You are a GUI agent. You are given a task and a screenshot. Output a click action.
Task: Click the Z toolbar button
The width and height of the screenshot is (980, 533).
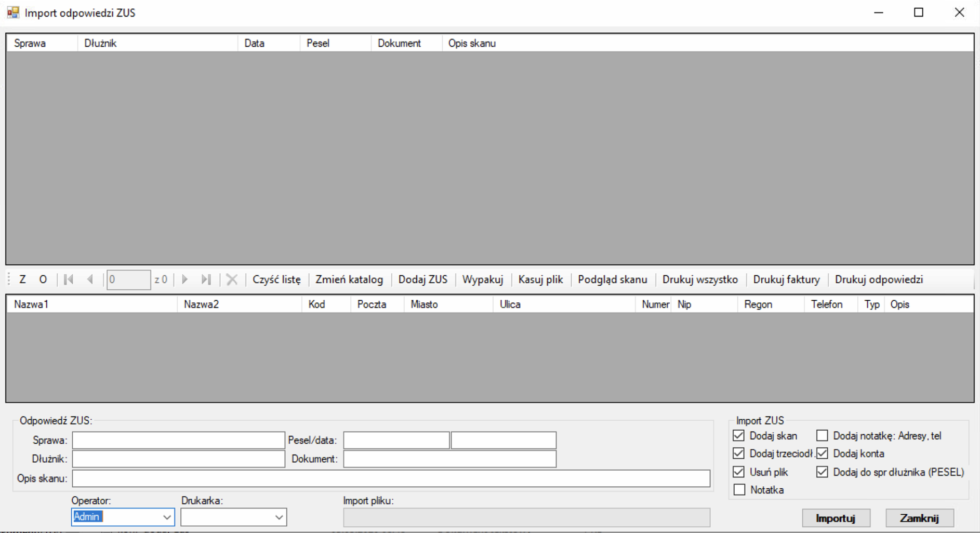pyautogui.click(x=22, y=279)
